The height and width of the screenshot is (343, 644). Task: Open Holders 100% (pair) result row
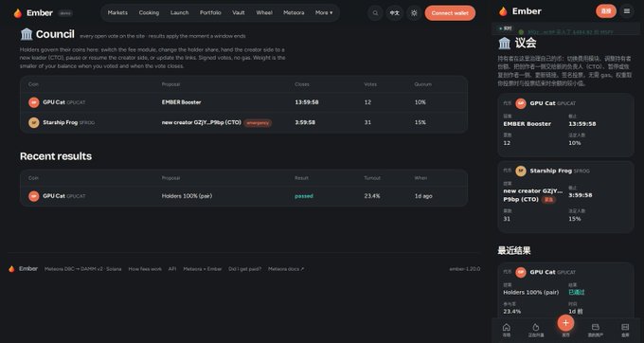pos(243,196)
